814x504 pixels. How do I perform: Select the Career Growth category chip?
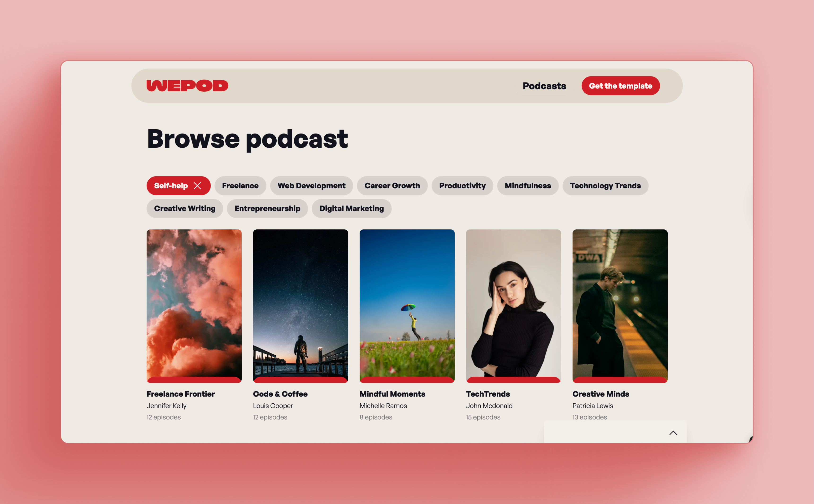(x=392, y=186)
